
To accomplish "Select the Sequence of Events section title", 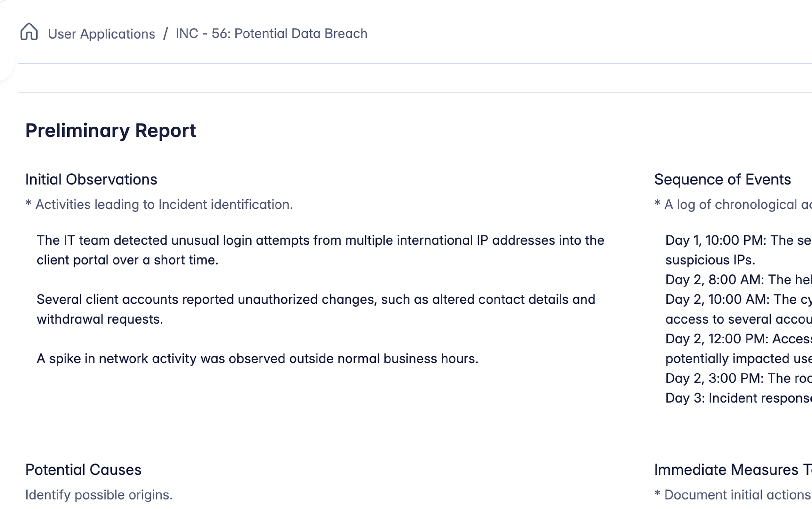I will [x=723, y=179].
